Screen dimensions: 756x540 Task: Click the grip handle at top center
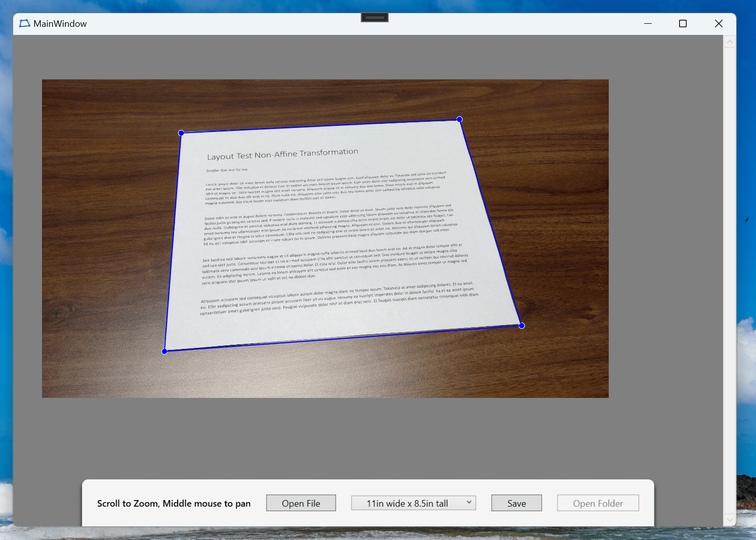click(374, 18)
